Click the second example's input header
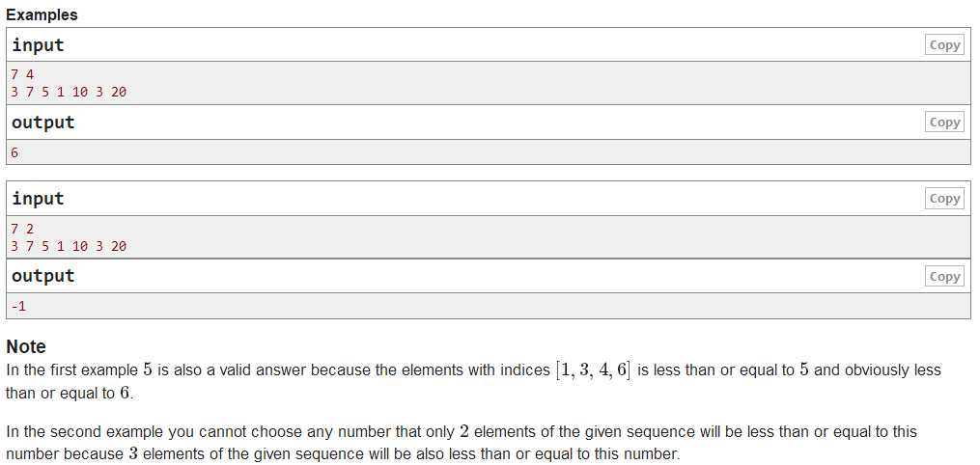Image resolution: width=980 pixels, height=465 pixels. [38, 199]
